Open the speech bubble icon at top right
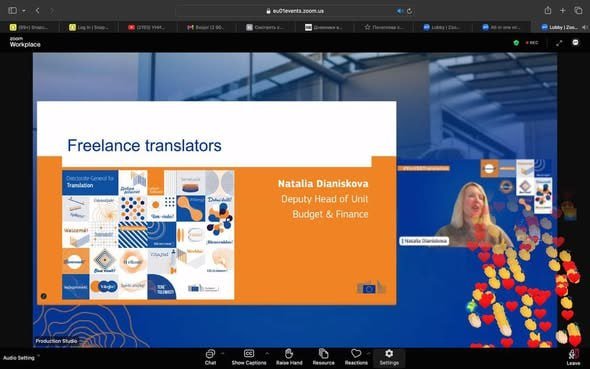Image resolution: width=590 pixels, height=369 pixels. click(575, 43)
